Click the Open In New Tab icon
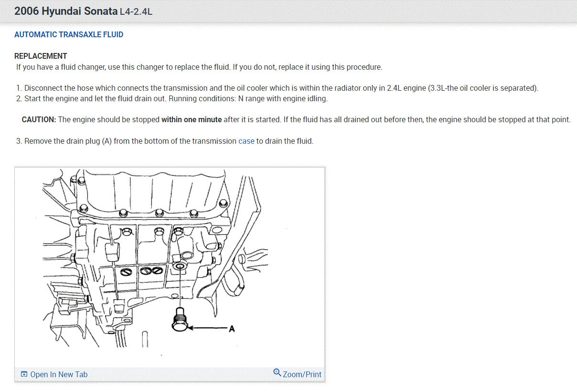577x392 pixels. [24, 374]
